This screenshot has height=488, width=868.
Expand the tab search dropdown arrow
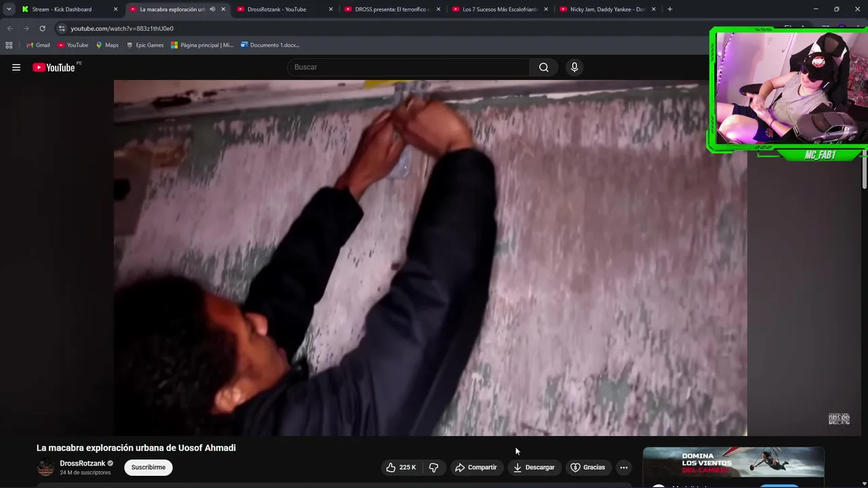[x=8, y=9]
